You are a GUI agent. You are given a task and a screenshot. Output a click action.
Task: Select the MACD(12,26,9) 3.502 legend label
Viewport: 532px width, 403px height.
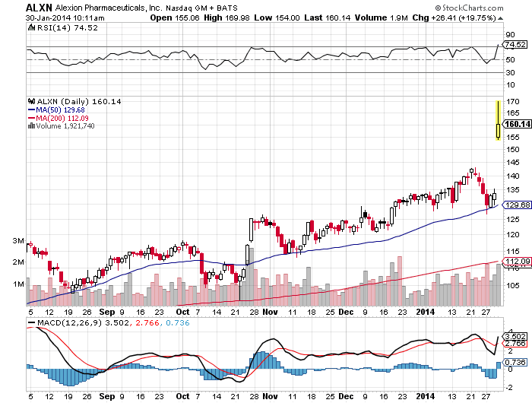tap(83, 323)
